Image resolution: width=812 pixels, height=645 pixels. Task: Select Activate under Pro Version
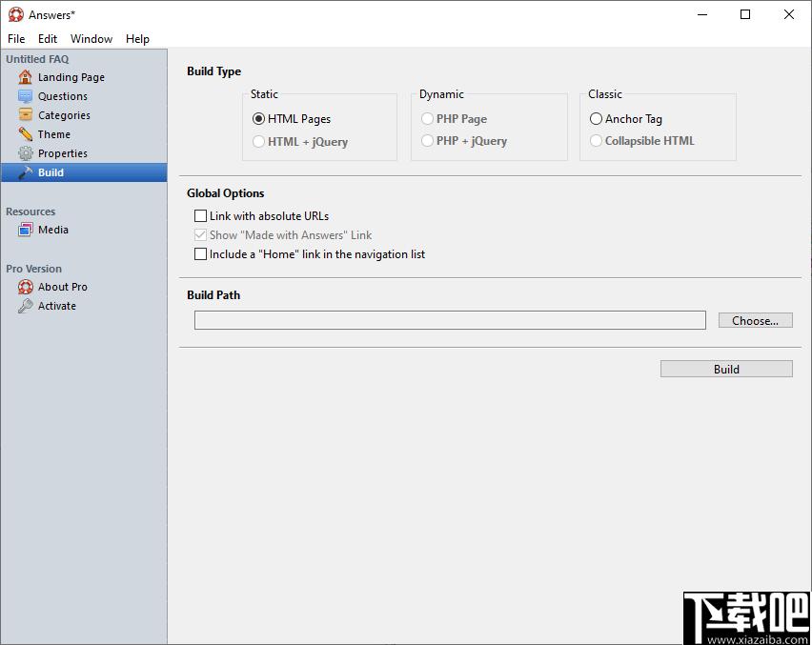84,306
